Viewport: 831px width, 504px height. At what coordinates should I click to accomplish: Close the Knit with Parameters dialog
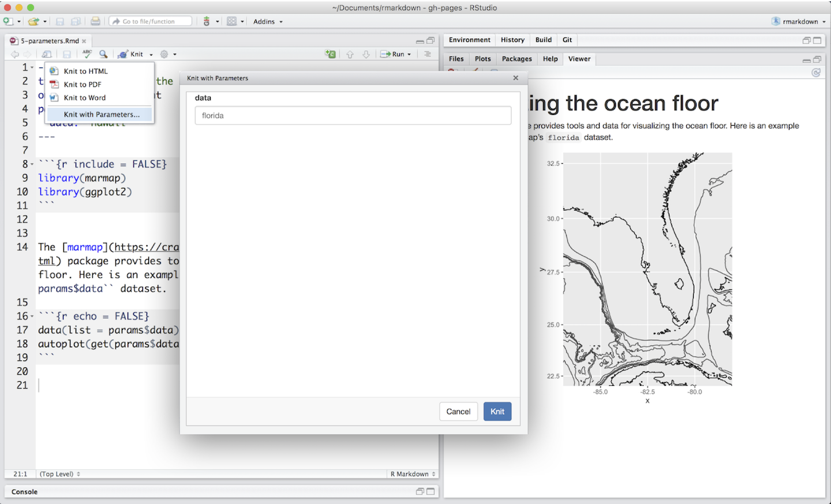(x=516, y=78)
